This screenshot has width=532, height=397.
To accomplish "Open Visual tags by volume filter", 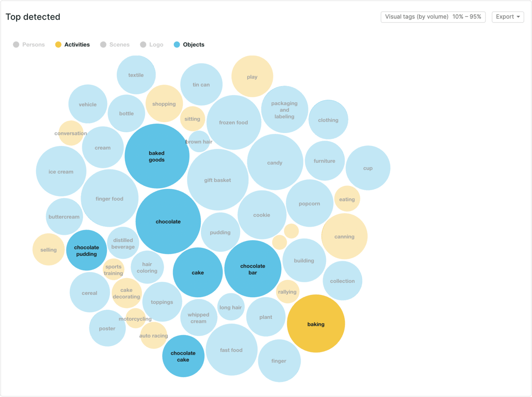I will pos(433,17).
